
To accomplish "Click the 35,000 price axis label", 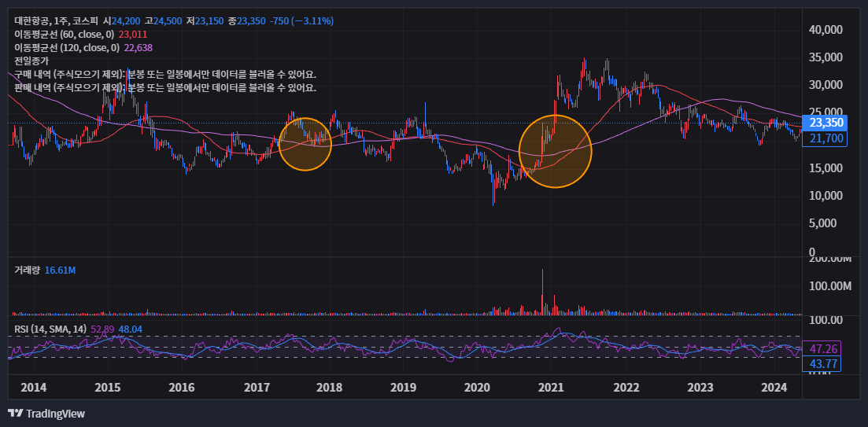I will tap(826, 57).
